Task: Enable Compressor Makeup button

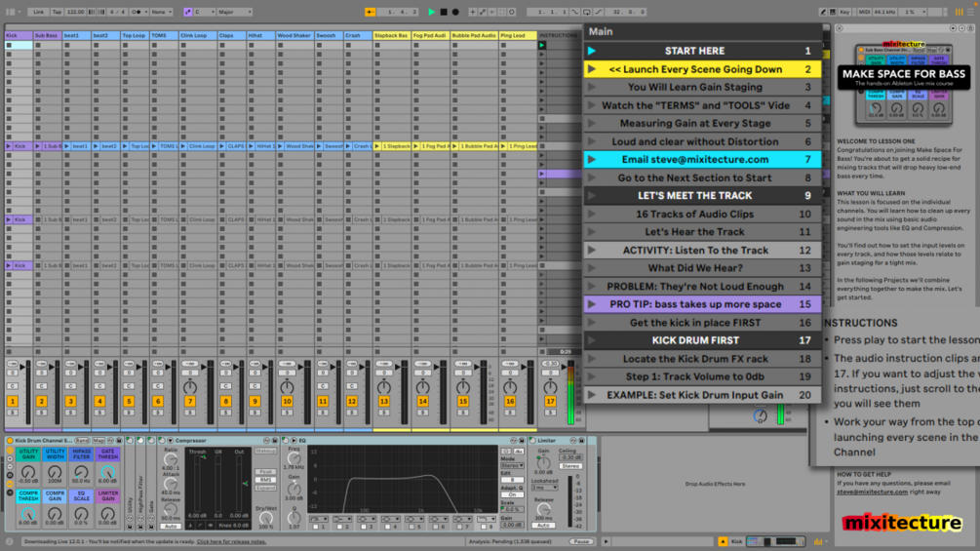Action: [265, 452]
